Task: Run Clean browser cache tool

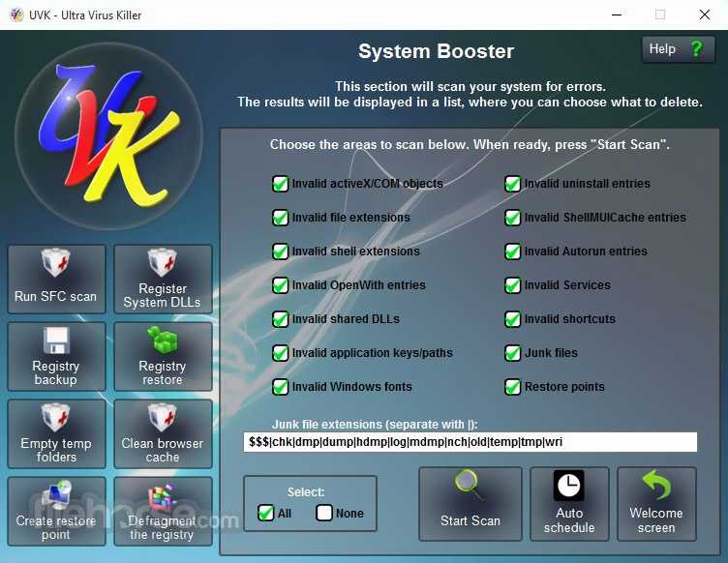Action: click(x=163, y=433)
